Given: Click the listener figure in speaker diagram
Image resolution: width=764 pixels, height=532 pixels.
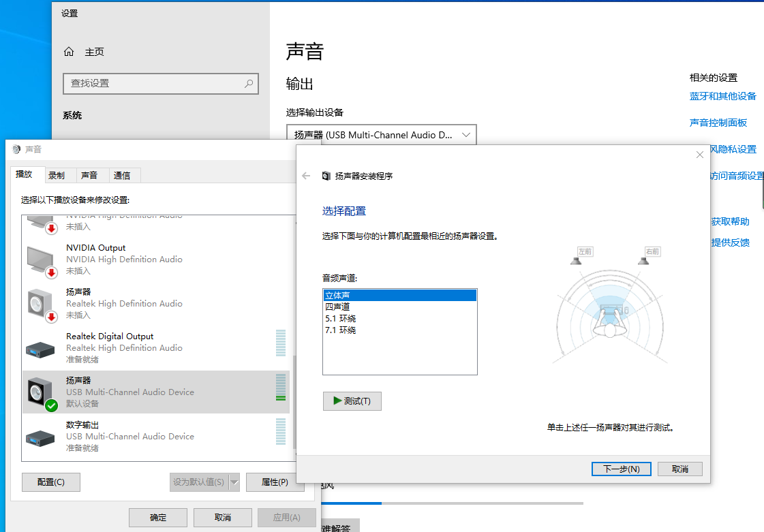Looking at the screenshot, I should (x=610, y=324).
